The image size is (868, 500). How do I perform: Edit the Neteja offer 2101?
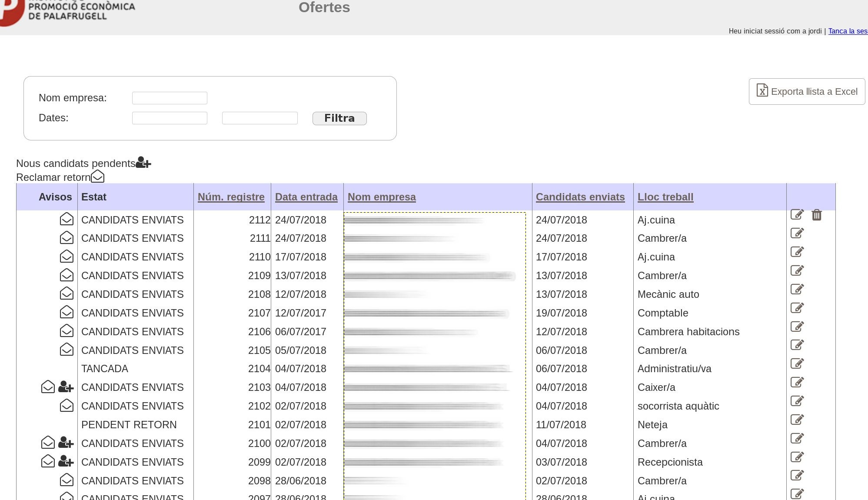point(797,420)
